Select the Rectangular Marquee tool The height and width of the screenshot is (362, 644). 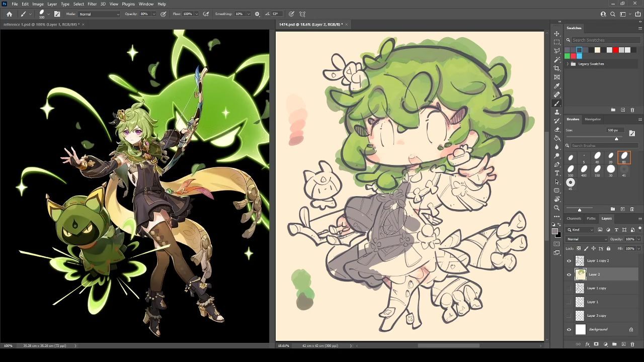[557, 42]
